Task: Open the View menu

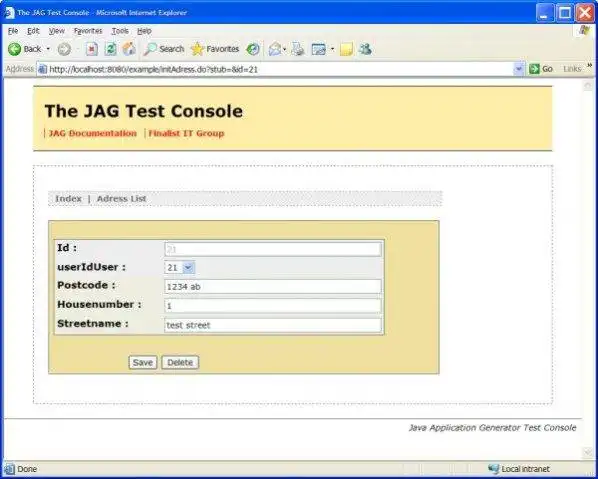Action: pyautogui.click(x=57, y=31)
